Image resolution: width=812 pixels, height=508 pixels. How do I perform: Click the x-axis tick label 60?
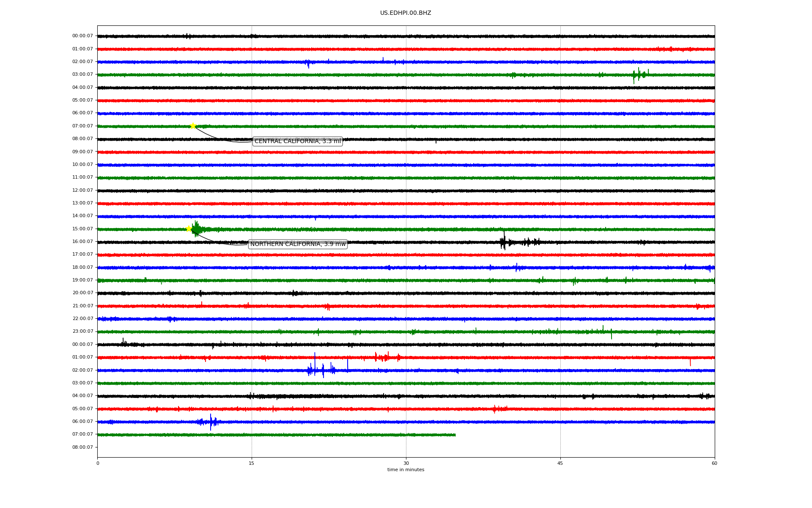[714, 463]
